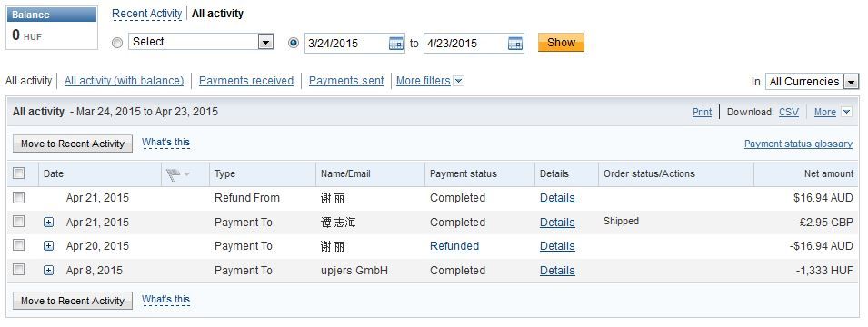Check the Apr 21 Refund From row checkbox
Screen dimensions: 868x327
coord(19,197)
